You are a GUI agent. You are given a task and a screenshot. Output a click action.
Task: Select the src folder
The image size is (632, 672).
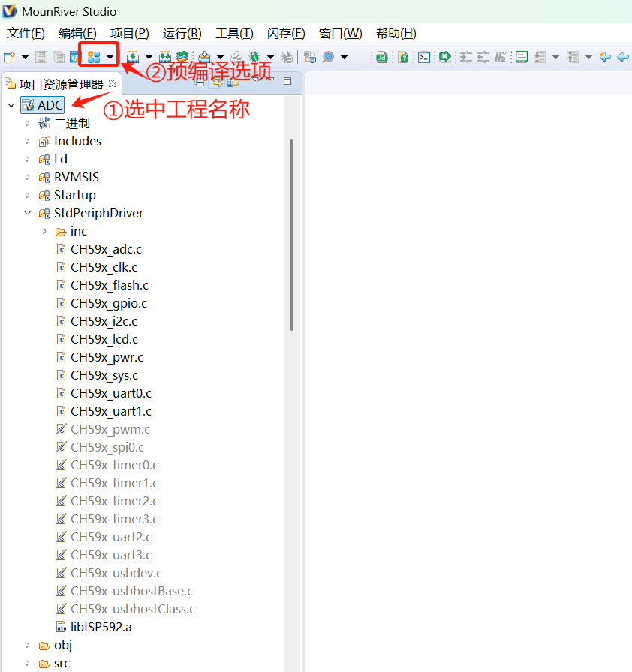(x=62, y=663)
